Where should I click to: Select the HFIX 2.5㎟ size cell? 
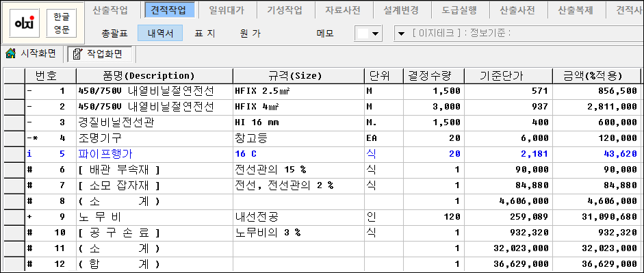click(298, 91)
